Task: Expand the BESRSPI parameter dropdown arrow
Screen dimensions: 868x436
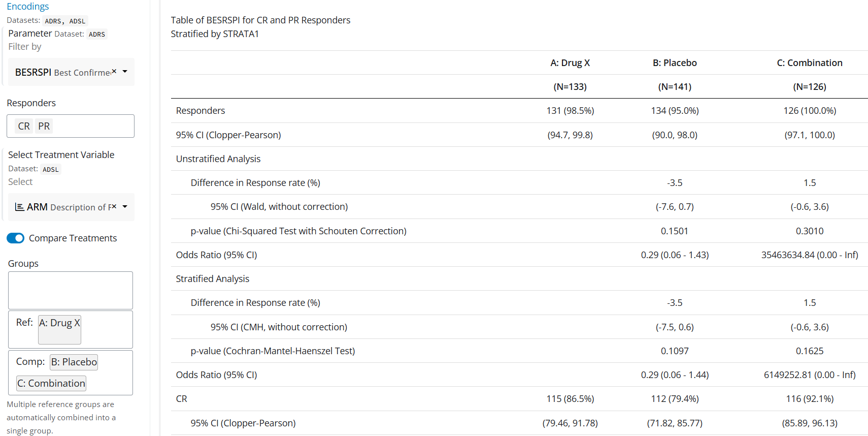Action: pyautogui.click(x=125, y=72)
